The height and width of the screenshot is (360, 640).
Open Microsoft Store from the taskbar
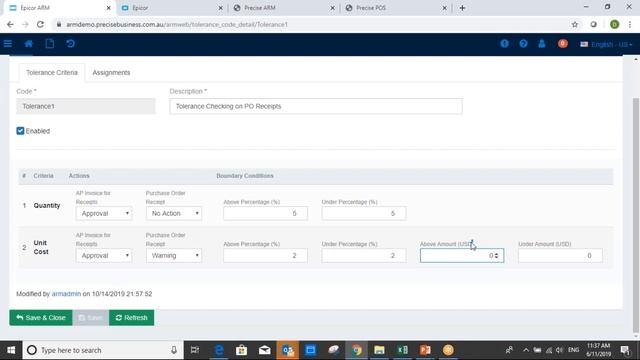coord(241,350)
